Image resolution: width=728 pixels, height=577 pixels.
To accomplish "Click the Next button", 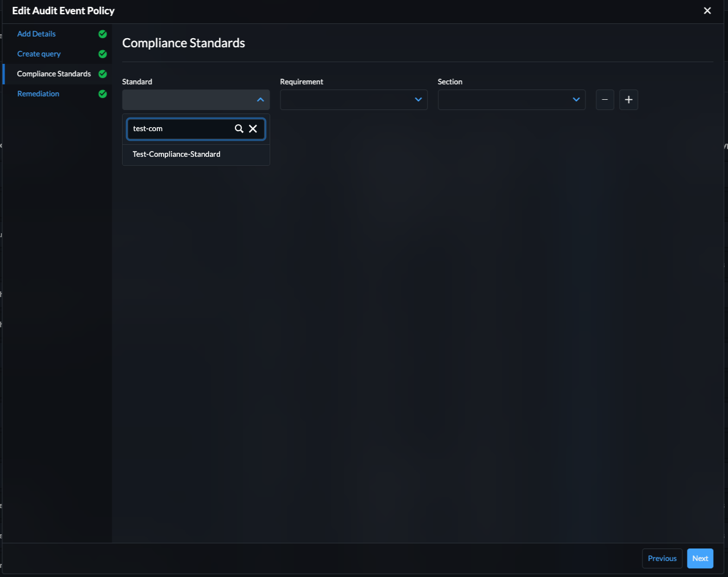I will [699, 558].
